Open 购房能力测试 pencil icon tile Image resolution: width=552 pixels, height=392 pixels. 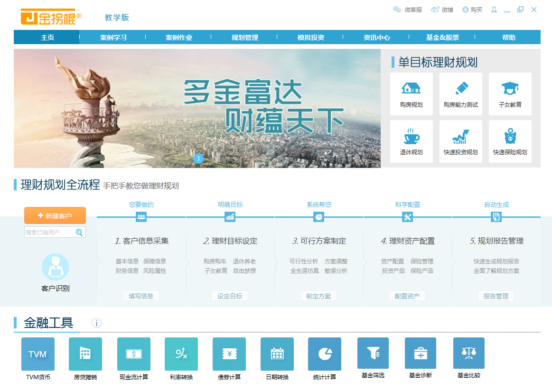tap(461, 94)
